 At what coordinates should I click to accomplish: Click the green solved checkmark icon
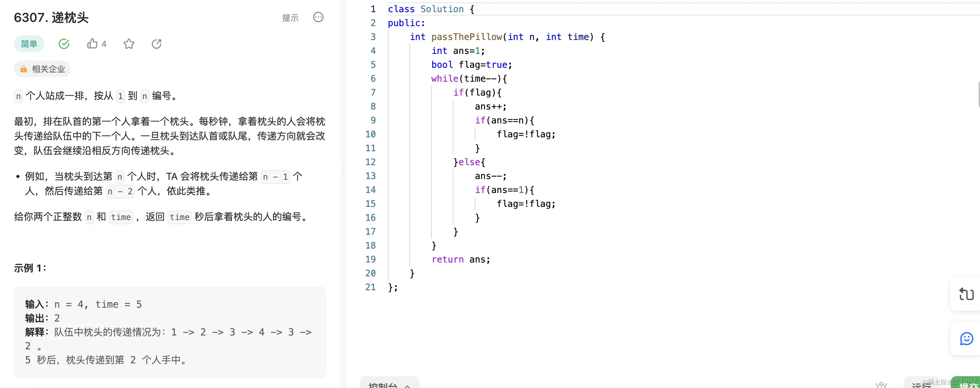(x=64, y=44)
